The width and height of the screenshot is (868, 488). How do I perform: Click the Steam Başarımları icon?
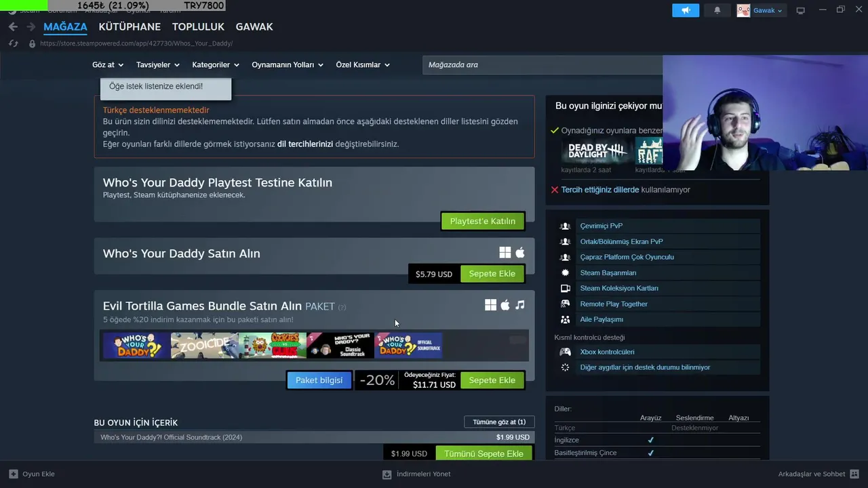click(565, 272)
